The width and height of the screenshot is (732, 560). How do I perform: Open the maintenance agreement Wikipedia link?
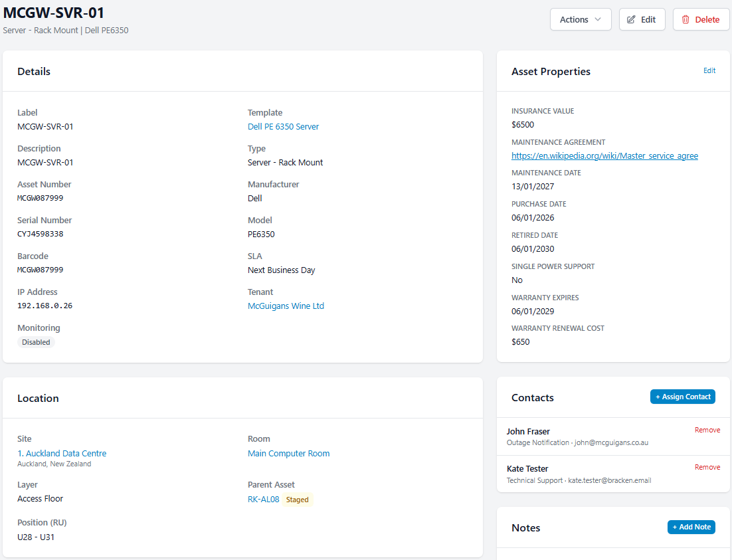[x=604, y=156]
